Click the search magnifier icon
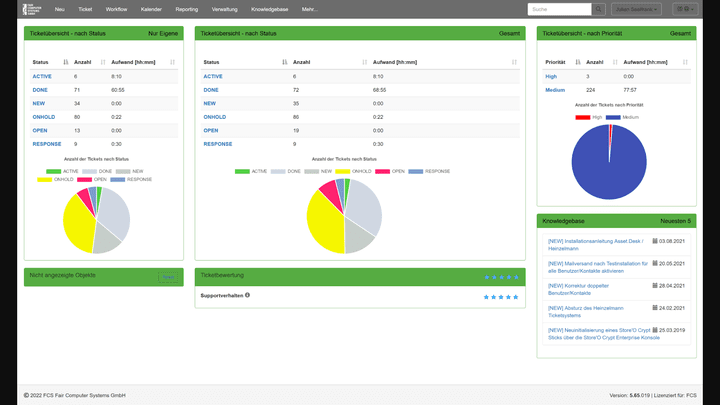720x405 pixels. (x=598, y=9)
